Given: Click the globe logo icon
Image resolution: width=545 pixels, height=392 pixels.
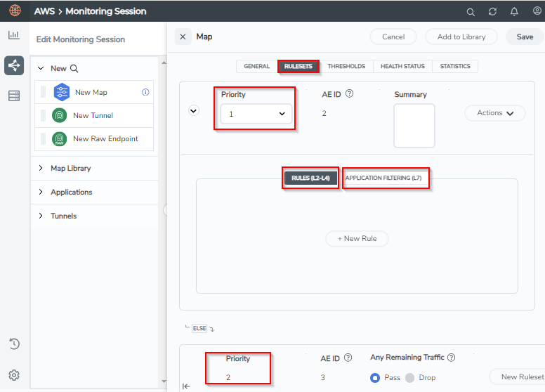Looking at the screenshot, I should coord(15,11).
